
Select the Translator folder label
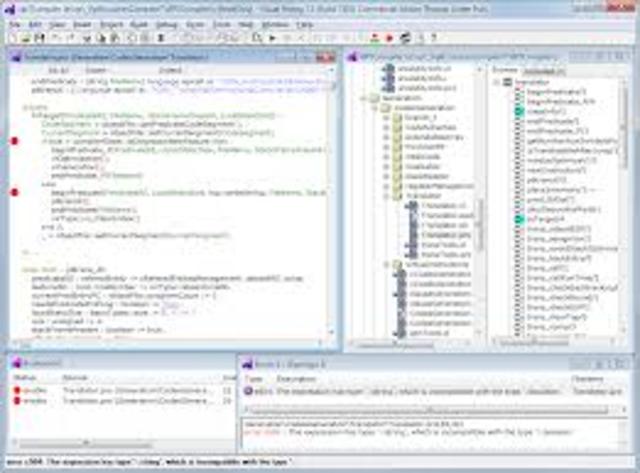coord(423,196)
